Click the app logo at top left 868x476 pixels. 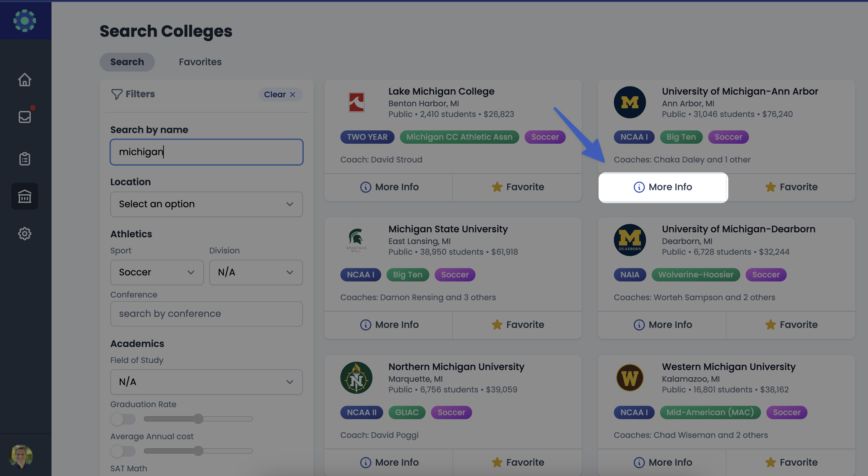(x=25, y=21)
